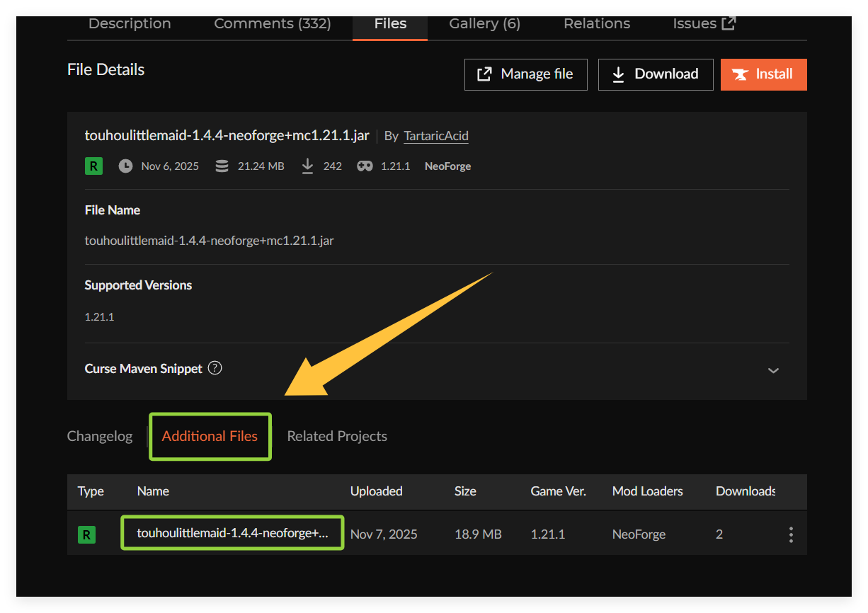
Task: Click the Curse Maven Snippet help question mark icon
Action: (215, 368)
